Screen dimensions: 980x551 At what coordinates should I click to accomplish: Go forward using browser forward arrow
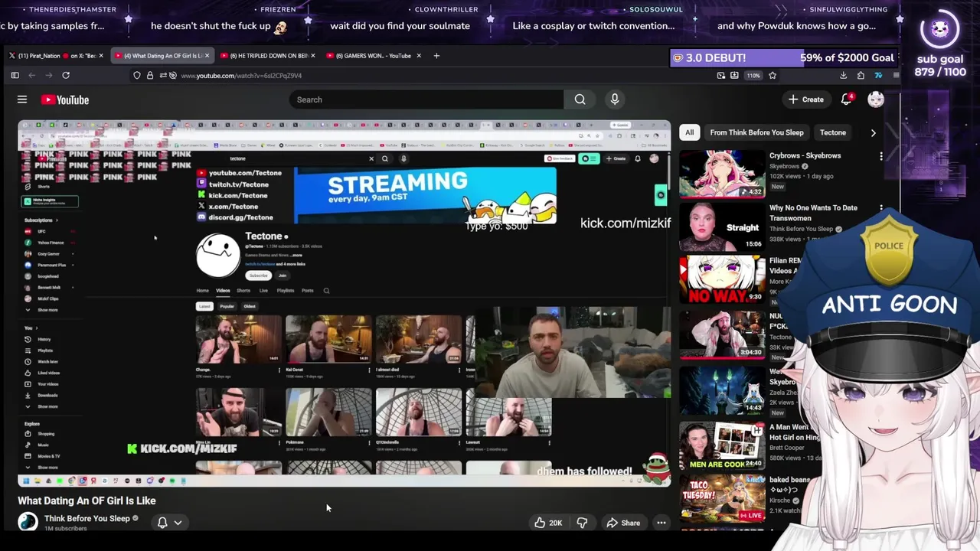(x=48, y=75)
